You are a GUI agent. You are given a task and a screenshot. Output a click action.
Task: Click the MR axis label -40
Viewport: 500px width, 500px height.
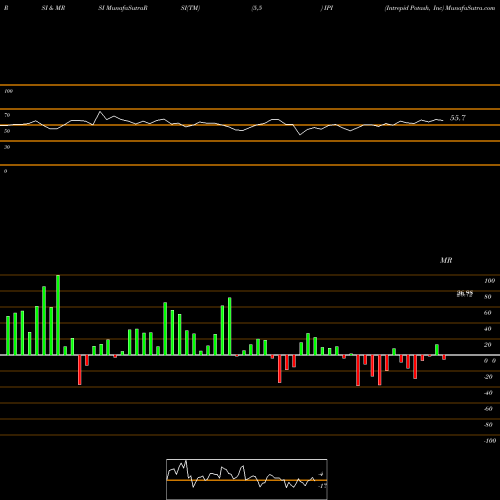(x=488, y=393)
